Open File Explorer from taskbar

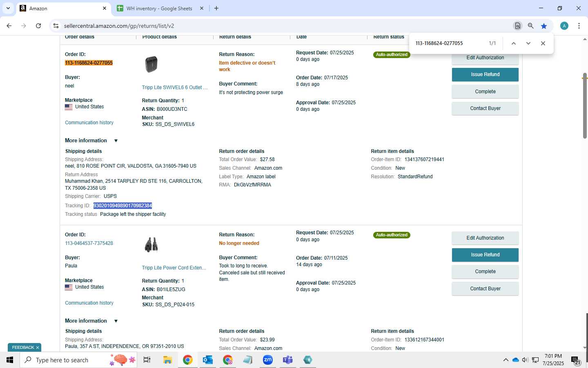coord(167,360)
